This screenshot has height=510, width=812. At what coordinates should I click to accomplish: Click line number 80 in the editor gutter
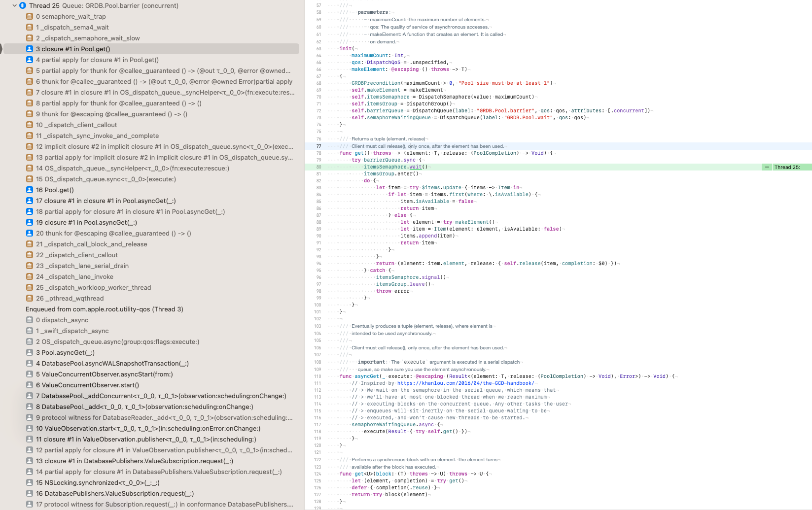click(x=318, y=167)
